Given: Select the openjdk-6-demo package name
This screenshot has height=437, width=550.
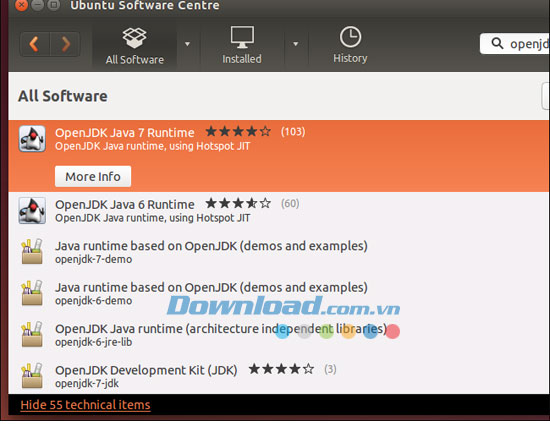Looking at the screenshot, I should tap(94, 301).
